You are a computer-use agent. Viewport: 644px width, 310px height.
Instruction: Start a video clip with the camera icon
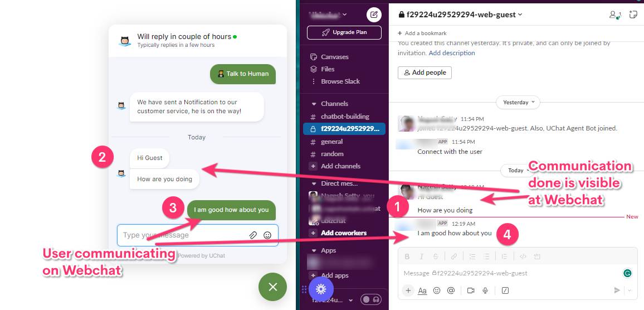[471, 290]
